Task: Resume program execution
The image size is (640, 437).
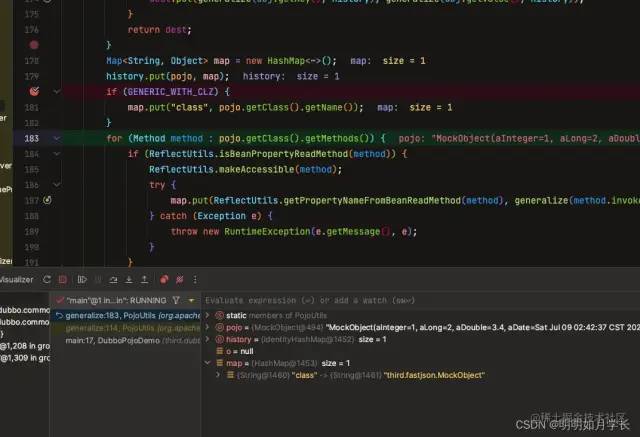Action: coord(82,280)
